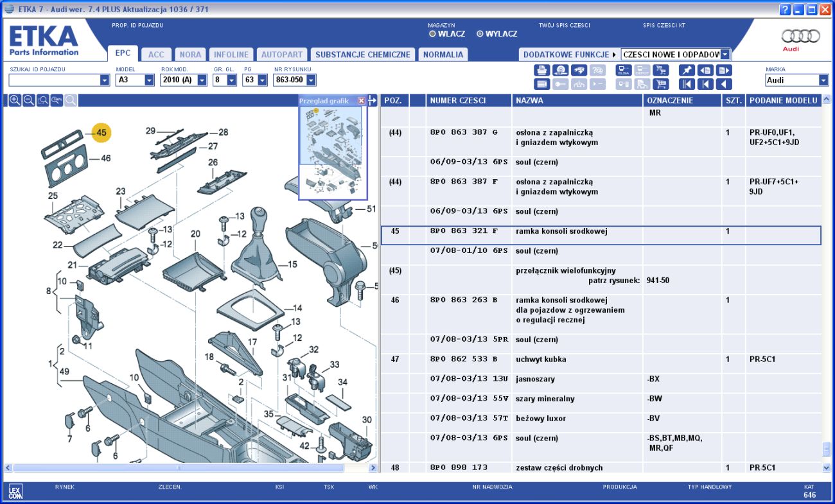Click the Lexcom logo in status bar
This screenshot has width=835, height=504.
pyautogui.click(x=15, y=492)
